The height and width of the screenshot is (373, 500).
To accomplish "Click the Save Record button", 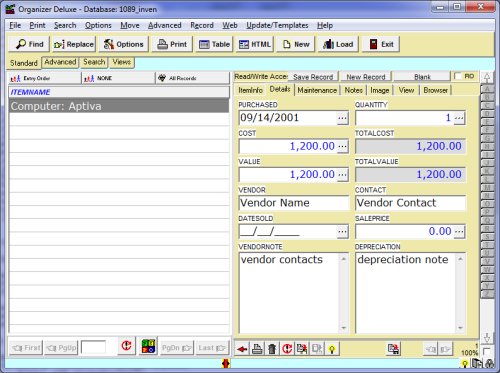I will click(313, 77).
